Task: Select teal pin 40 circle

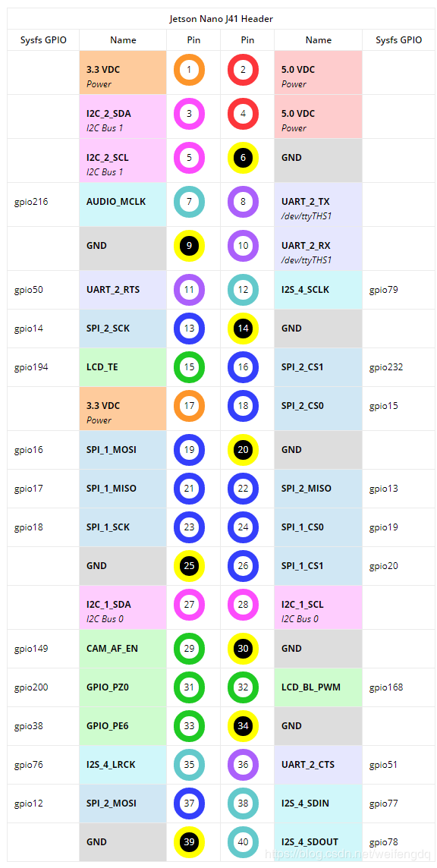Action: pyautogui.click(x=243, y=842)
